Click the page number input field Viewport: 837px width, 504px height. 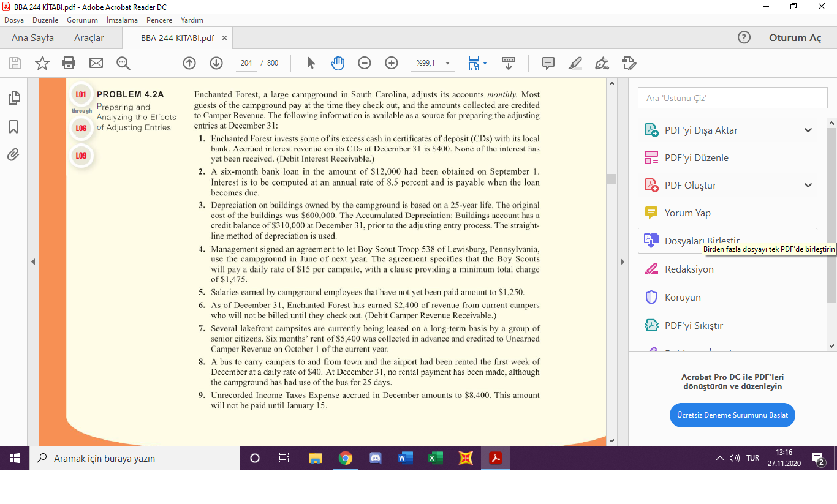(x=246, y=63)
